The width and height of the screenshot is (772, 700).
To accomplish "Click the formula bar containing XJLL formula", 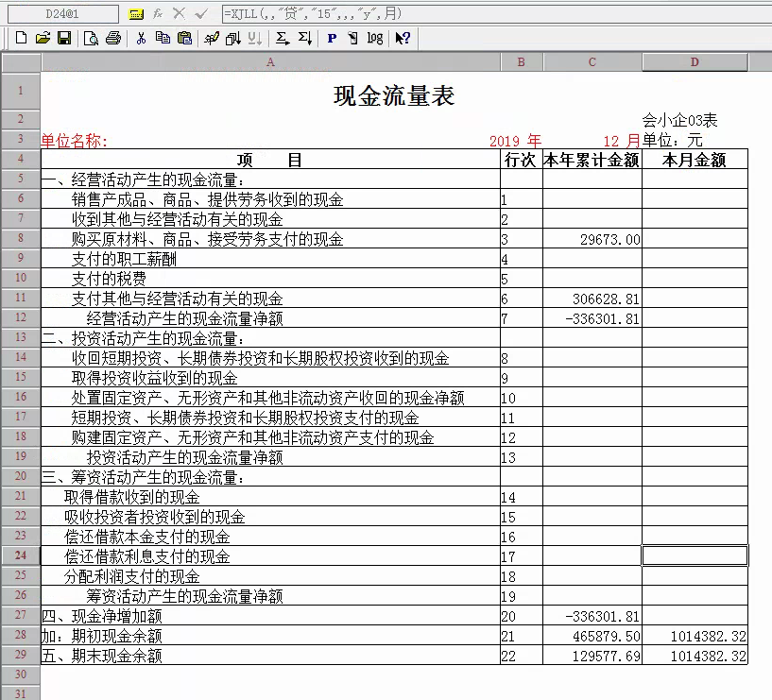I will click(x=496, y=14).
